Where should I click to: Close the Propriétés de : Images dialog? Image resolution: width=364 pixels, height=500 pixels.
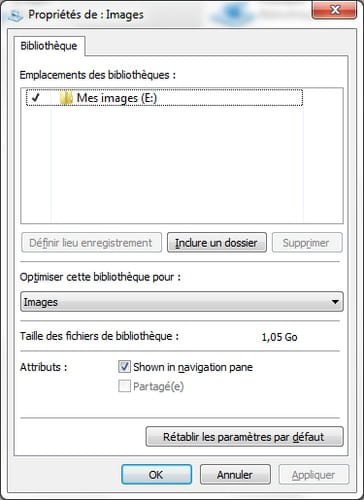tap(334, 10)
